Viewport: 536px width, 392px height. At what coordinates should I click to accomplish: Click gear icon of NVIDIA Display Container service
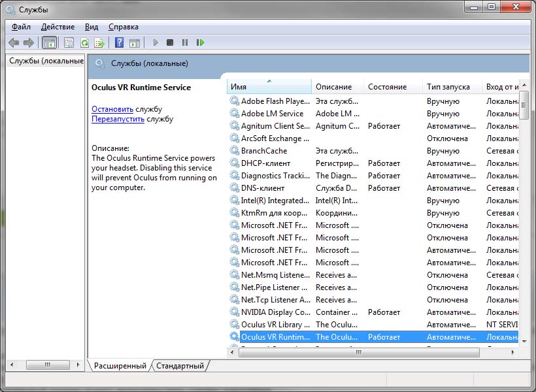[234, 312]
